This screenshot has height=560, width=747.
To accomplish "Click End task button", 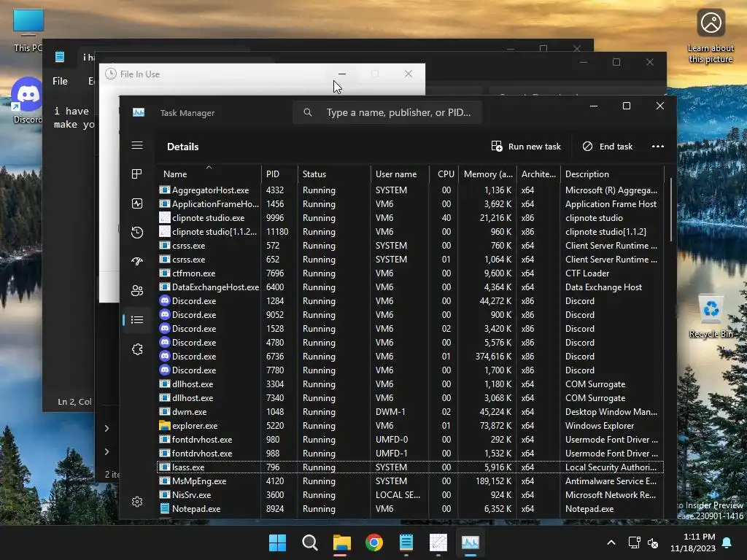I will pos(608,146).
